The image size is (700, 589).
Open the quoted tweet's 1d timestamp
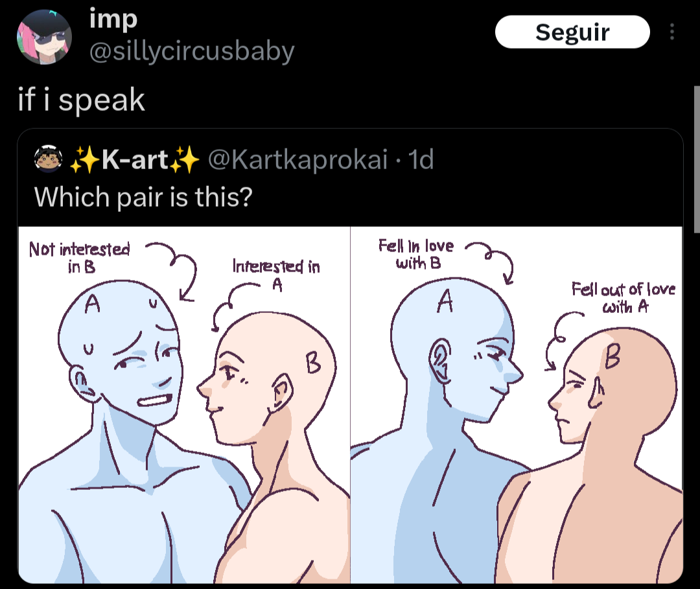point(421,159)
